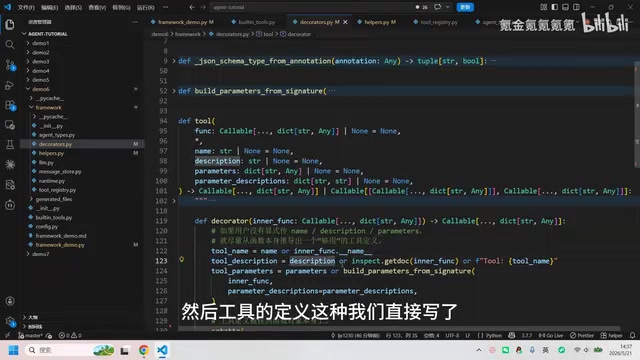Screen dimensions: 640x360
Task: Open the Explorer panel more actions menu
Action: 135,22
